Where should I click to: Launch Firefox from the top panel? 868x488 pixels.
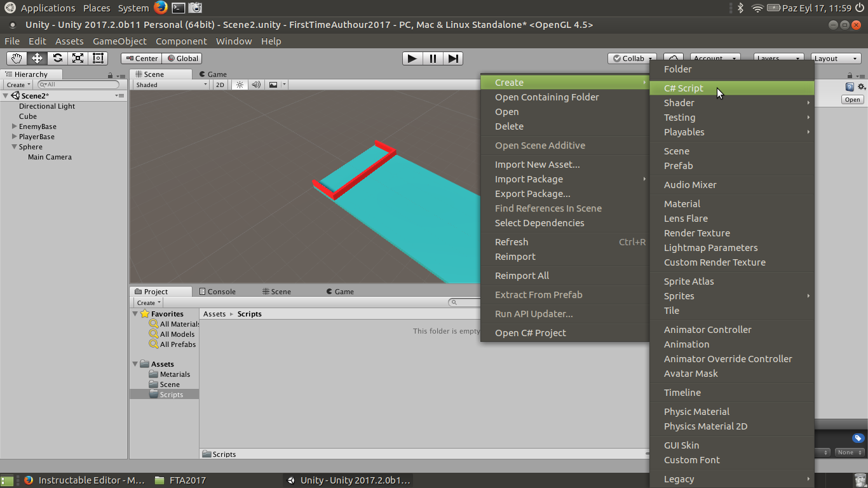pos(161,8)
